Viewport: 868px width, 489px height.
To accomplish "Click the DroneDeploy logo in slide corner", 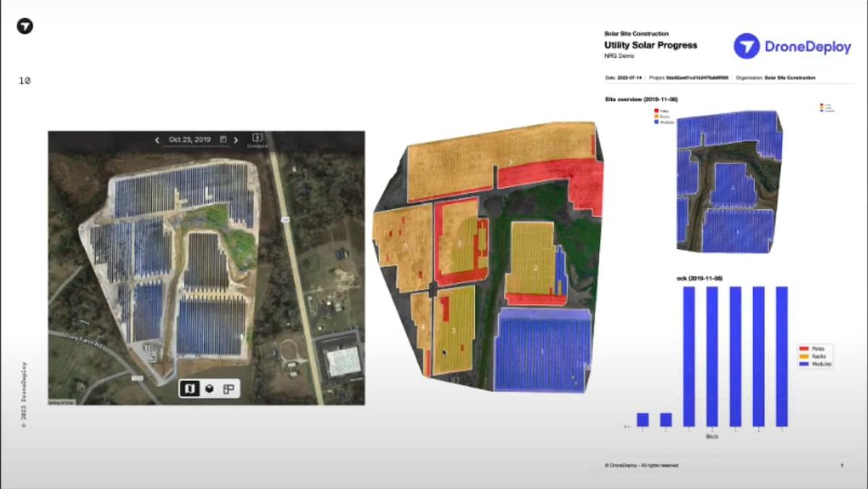I will coord(25,26).
